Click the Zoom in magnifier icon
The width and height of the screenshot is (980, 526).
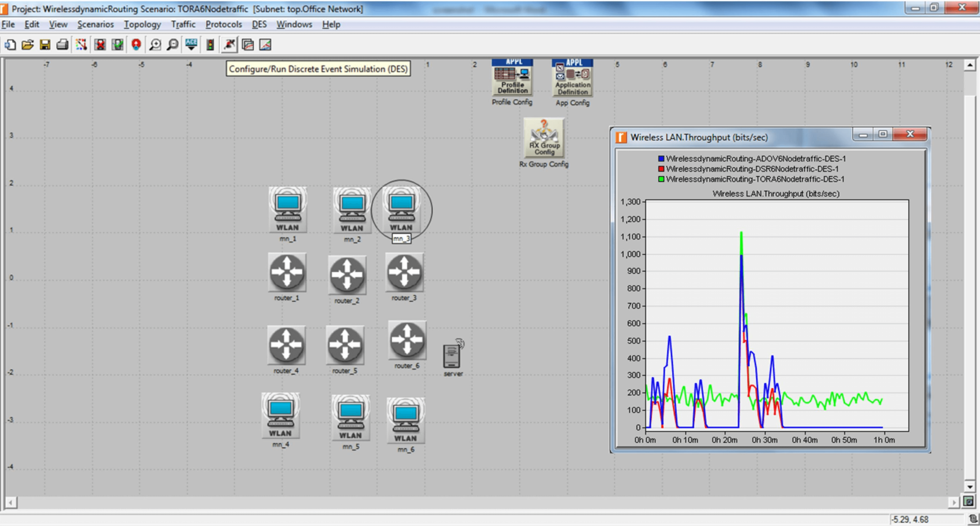pos(155,45)
